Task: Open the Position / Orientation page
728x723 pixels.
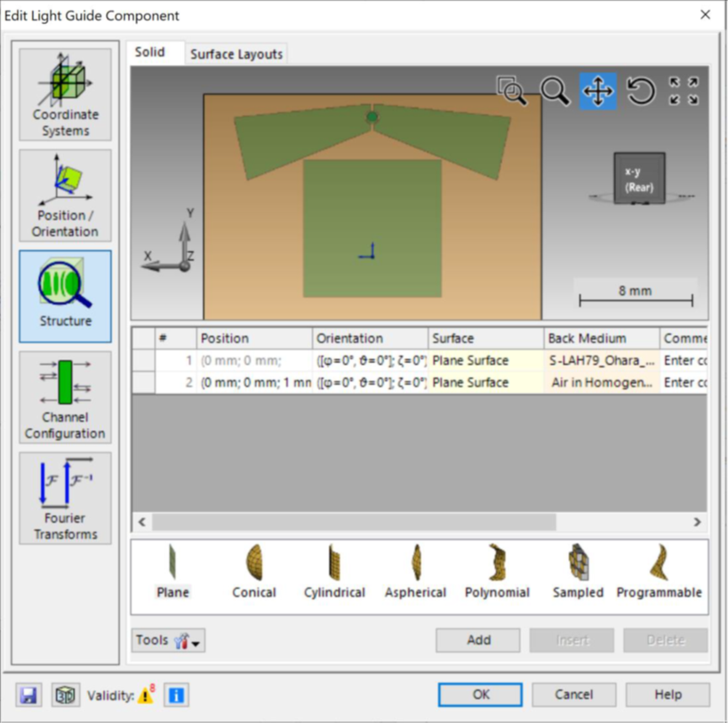Action: 65,195
